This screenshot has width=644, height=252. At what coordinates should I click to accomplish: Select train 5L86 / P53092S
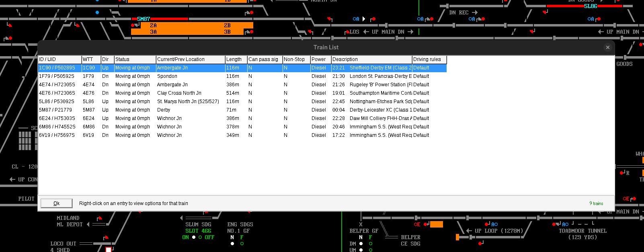click(x=242, y=102)
